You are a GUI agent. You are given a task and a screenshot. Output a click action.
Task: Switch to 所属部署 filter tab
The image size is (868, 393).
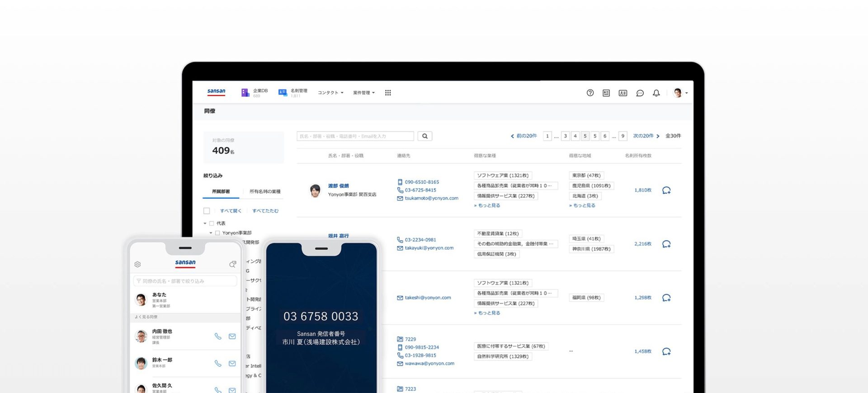coord(221,192)
